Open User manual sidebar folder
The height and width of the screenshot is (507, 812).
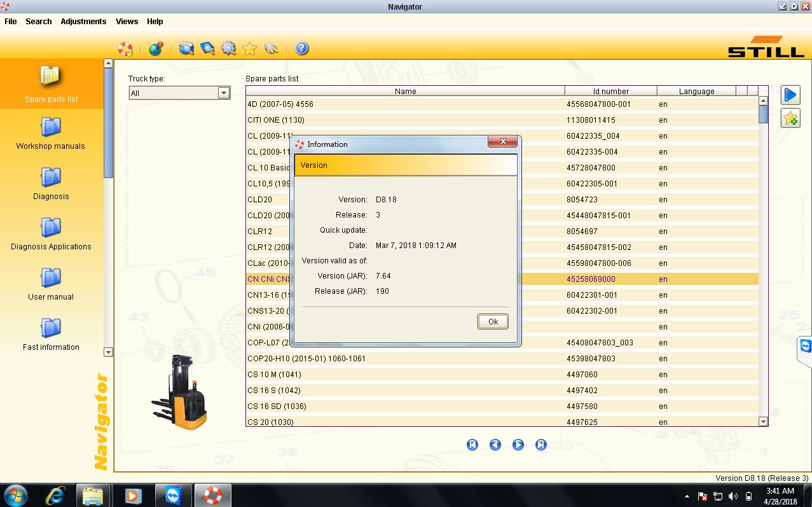coord(51,284)
